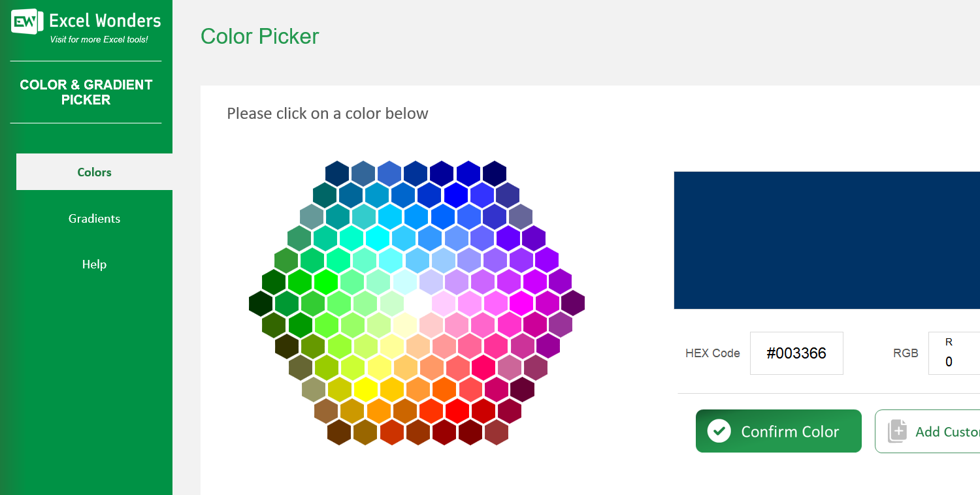980x495 pixels.
Task: Click the checkmark icon on Confirm Color
Action: coord(720,431)
